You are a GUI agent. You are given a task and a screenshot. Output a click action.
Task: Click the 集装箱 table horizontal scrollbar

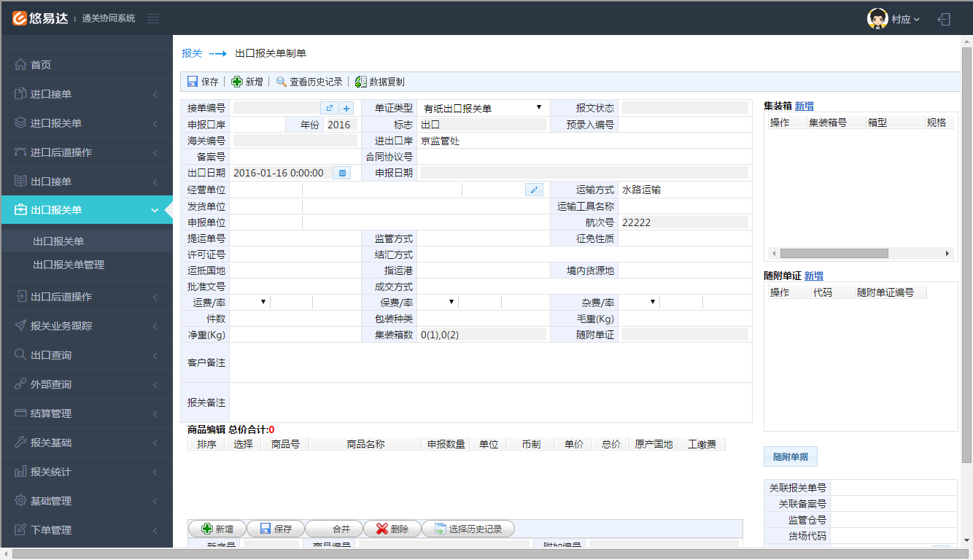[834, 254]
